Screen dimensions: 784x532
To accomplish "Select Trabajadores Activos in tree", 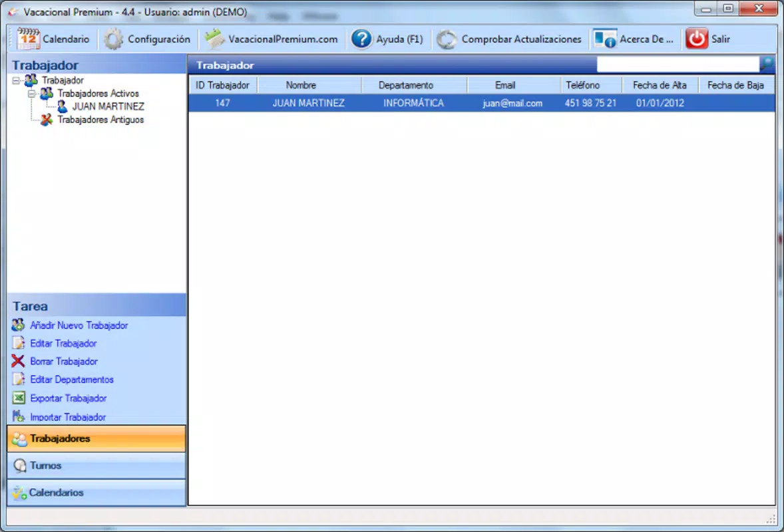I will click(98, 93).
